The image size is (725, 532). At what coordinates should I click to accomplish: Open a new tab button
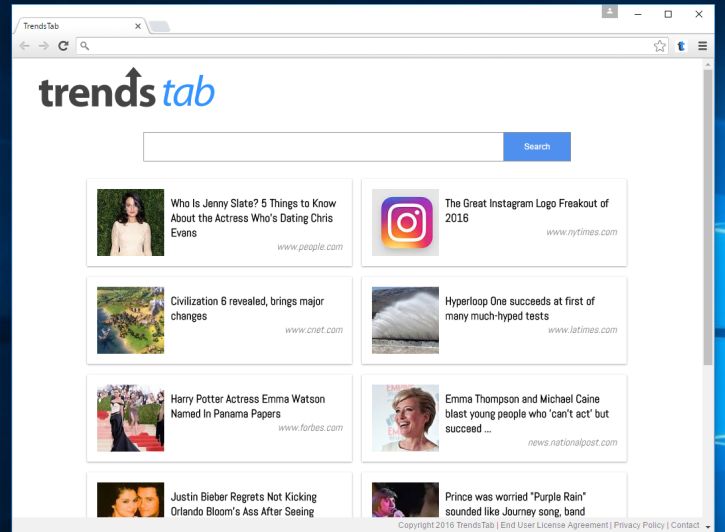pos(160,27)
